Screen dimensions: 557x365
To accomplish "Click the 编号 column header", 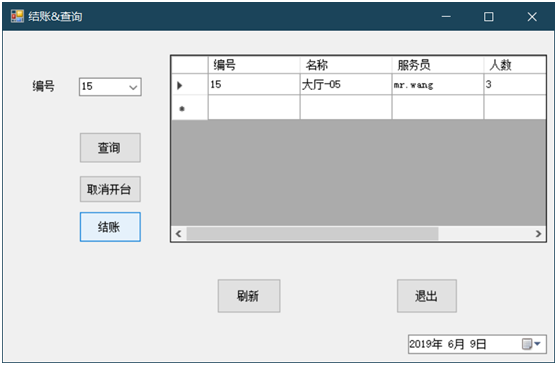I will pos(254,65).
